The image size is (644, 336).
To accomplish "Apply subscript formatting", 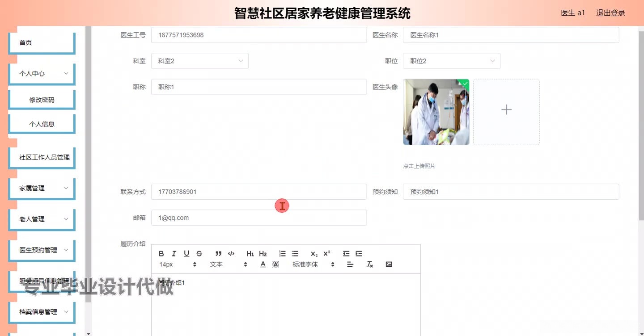I will pyautogui.click(x=314, y=254).
